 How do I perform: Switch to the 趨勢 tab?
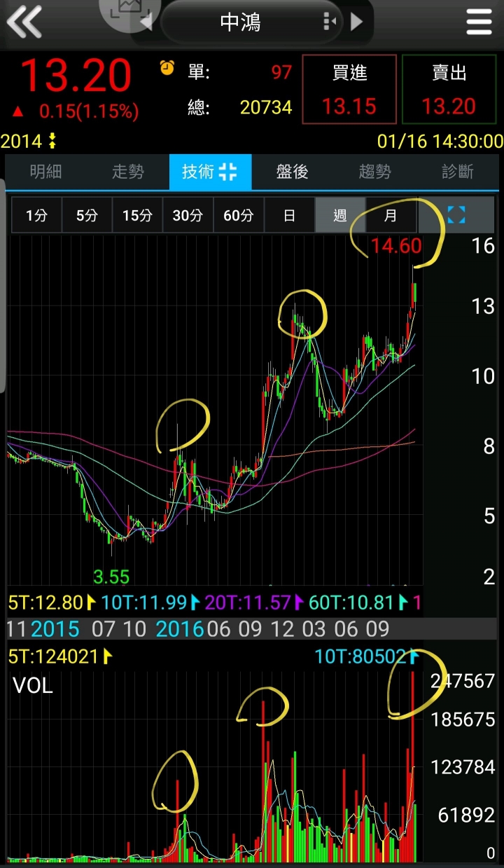pos(374,172)
